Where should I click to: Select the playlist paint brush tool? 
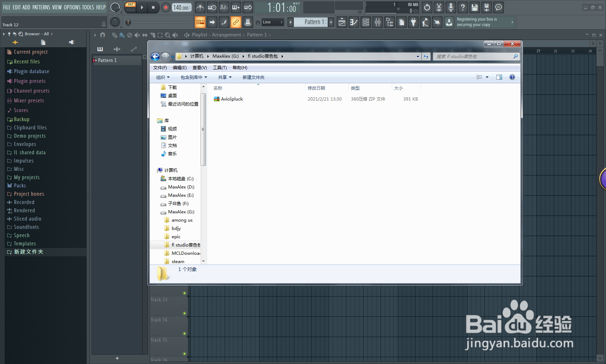coord(122,35)
